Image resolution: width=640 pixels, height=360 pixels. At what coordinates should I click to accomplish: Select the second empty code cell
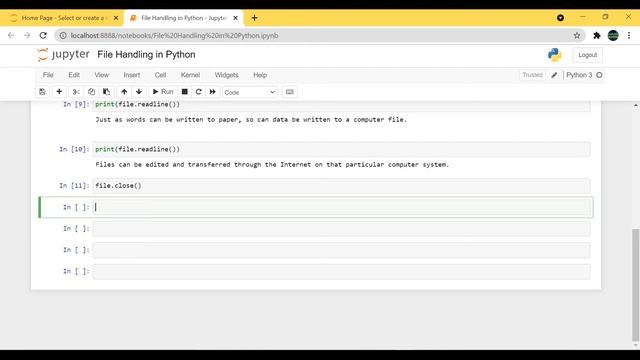[x=341, y=229]
